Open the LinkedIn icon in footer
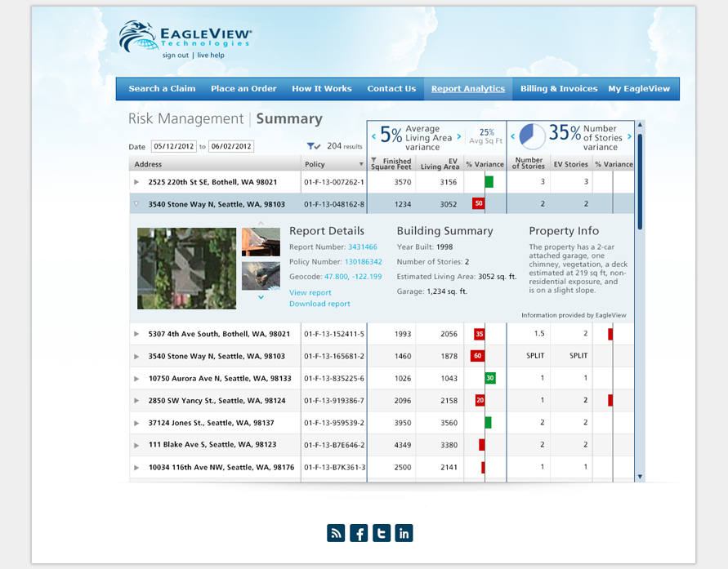Image resolution: width=728 pixels, height=569 pixels. (404, 533)
